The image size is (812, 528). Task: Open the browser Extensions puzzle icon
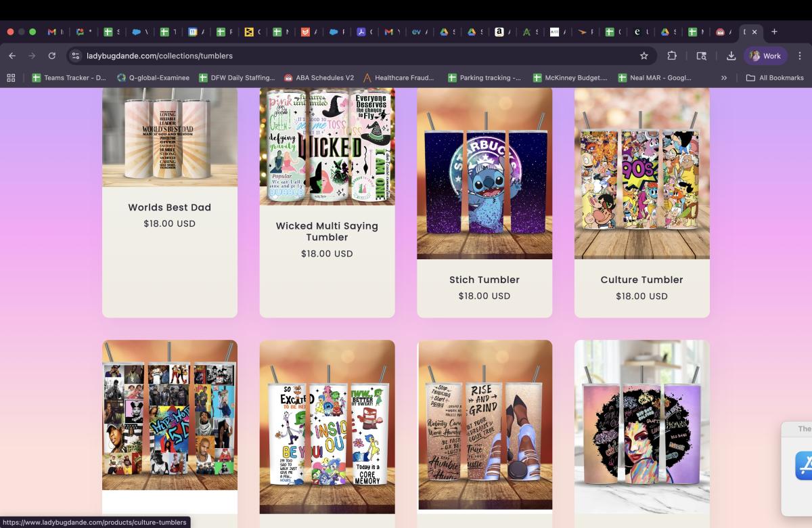[x=672, y=56]
